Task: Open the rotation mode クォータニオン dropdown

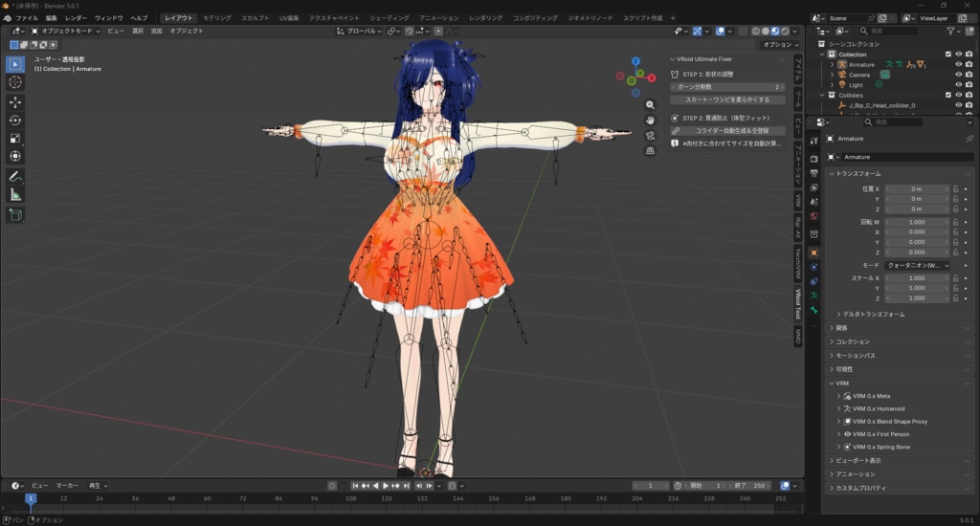Action: click(918, 266)
